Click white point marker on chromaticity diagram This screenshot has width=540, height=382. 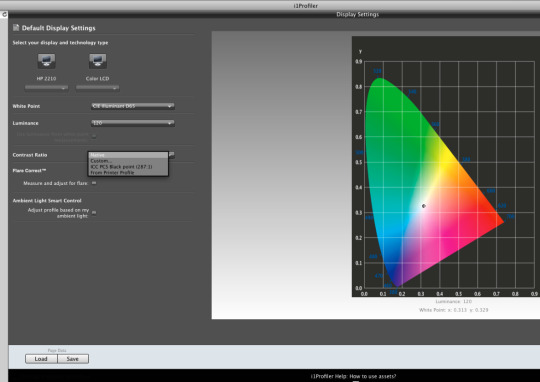click(x=424, y=206)
